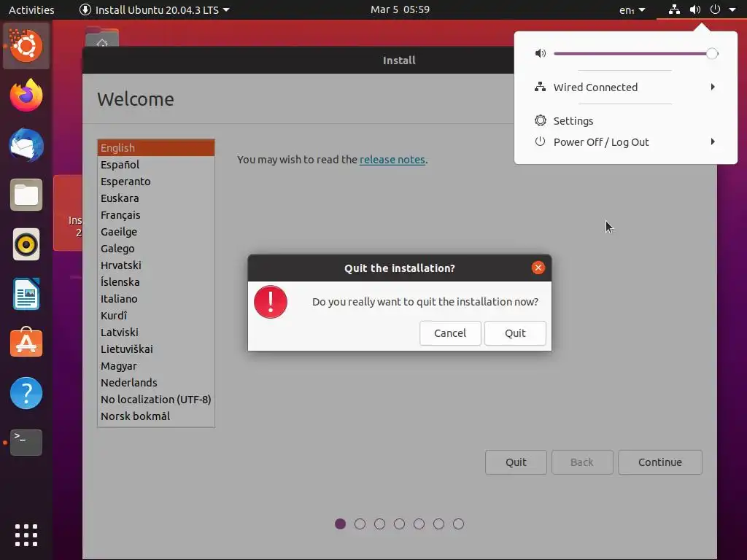Select Latviski in the language list
This screenshot has height=560, width=747.
click(156, 332)
